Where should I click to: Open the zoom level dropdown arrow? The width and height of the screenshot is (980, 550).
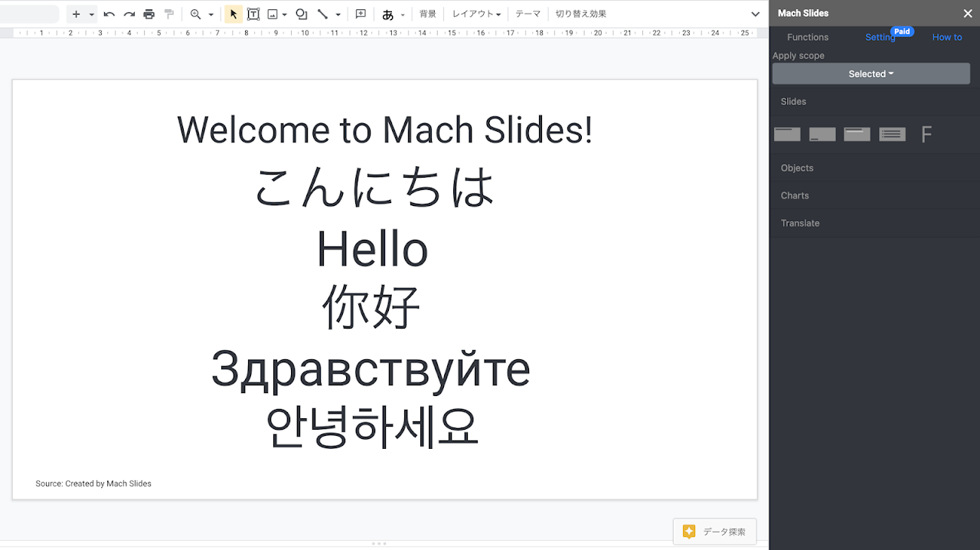pyautogui.click(x=211, y=15)
